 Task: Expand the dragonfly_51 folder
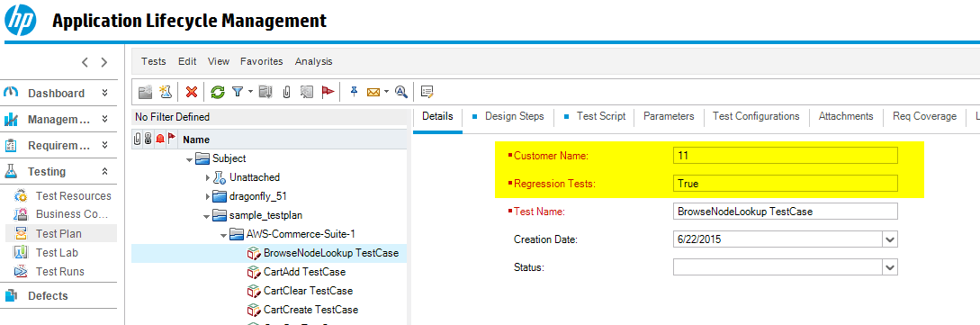[208, 197]
